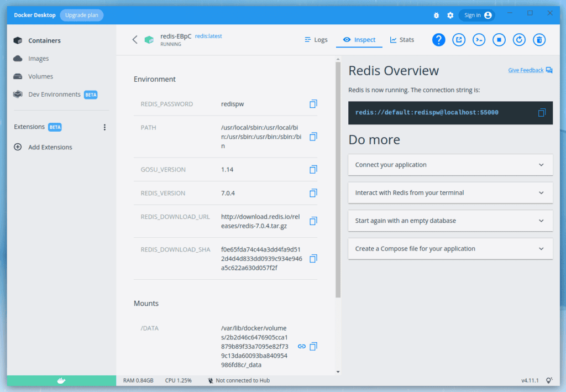Copy the REDIS_DOWNLOAD_SHA value
This screenshot has height=392, width=566.
313,258
